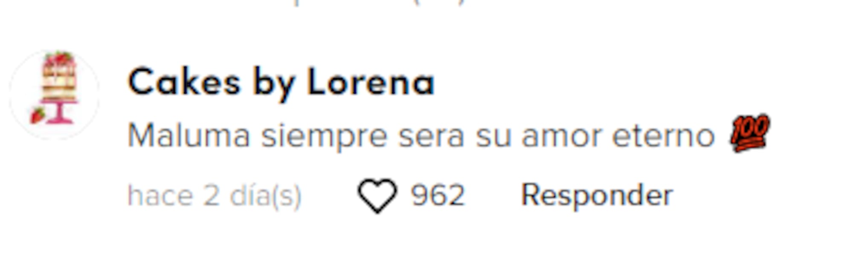Image resolution: width=868 pixels, height=264 pixels.
Task: Click the strawberry topping on the cake avatar
Action: click(60, 57)
